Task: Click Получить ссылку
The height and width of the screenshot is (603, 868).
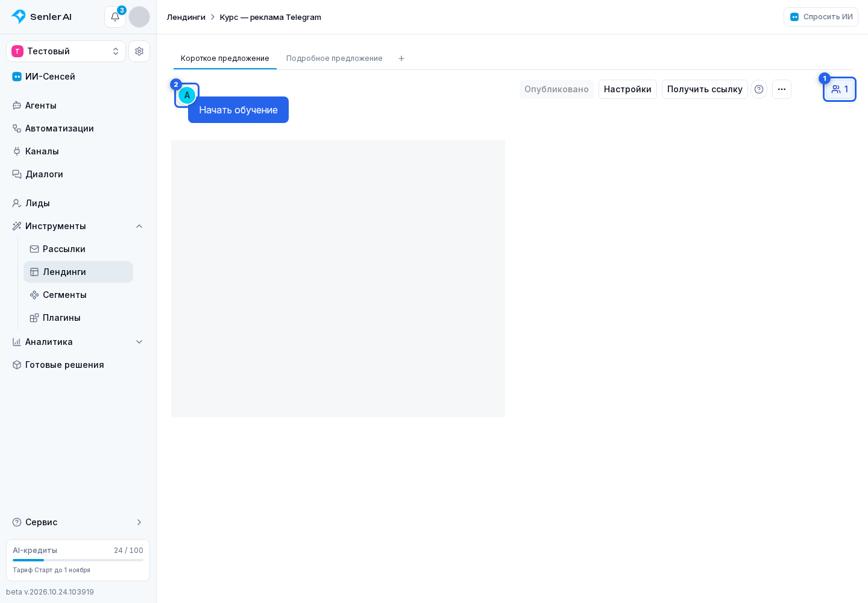Action: click(705, 89)
